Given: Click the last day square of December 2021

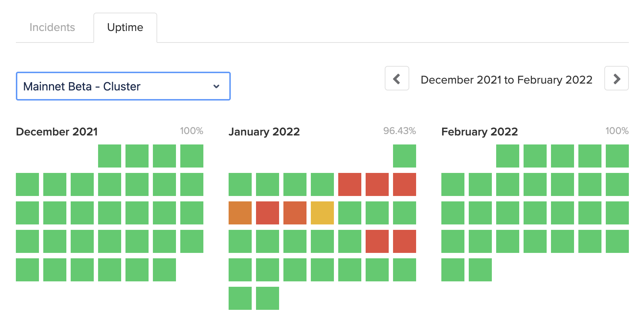Looking at the screenshot, I should [164, 270].
